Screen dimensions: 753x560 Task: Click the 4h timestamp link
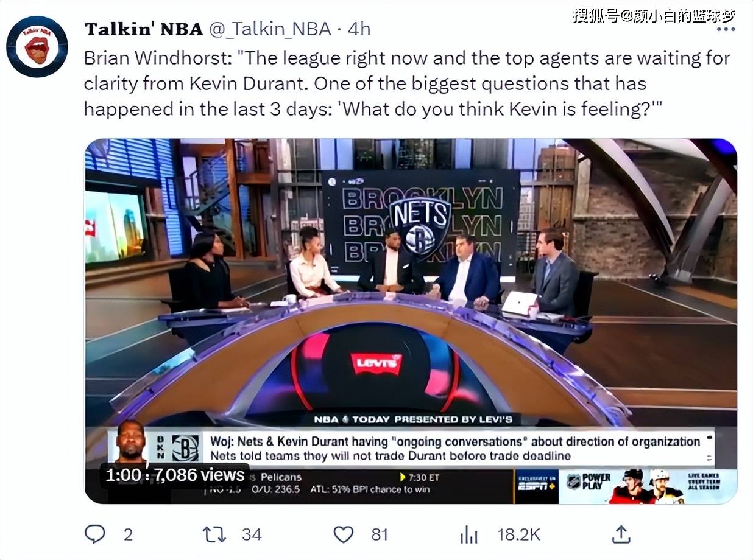point(359,29)
